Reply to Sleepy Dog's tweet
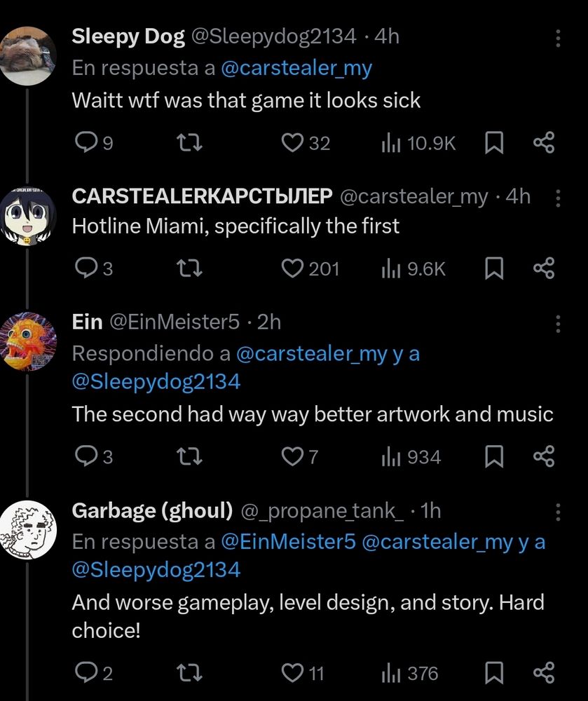This screenshot has height=701, width=588. (x=93, y=143)
